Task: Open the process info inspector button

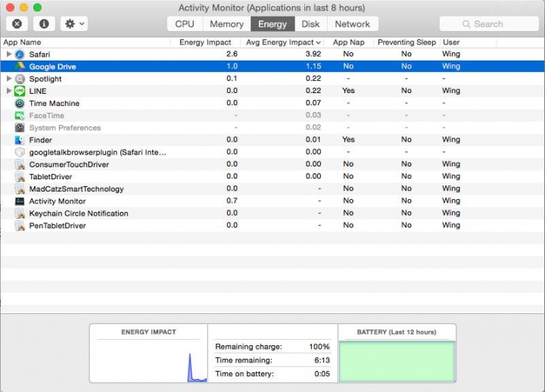Action: pyautogui.click(x=44, y=24)
